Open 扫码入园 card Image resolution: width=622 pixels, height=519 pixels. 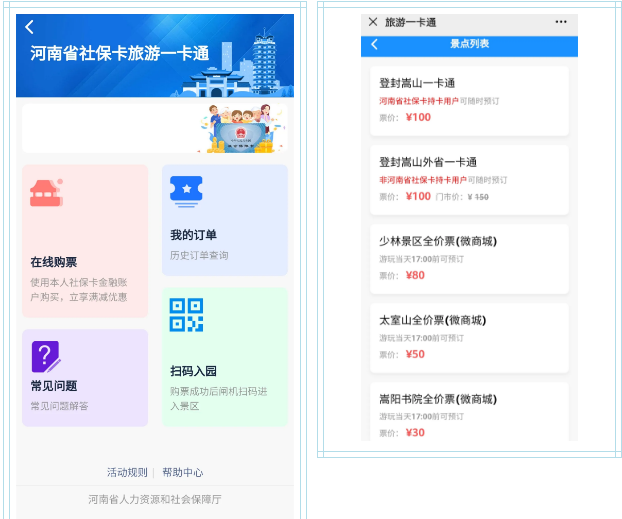pyautogui.click(x=225, y=357)
